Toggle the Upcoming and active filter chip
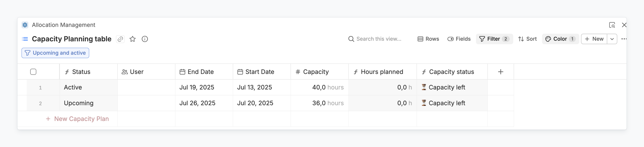Screen dimensions: 644x147 point(55,53)
